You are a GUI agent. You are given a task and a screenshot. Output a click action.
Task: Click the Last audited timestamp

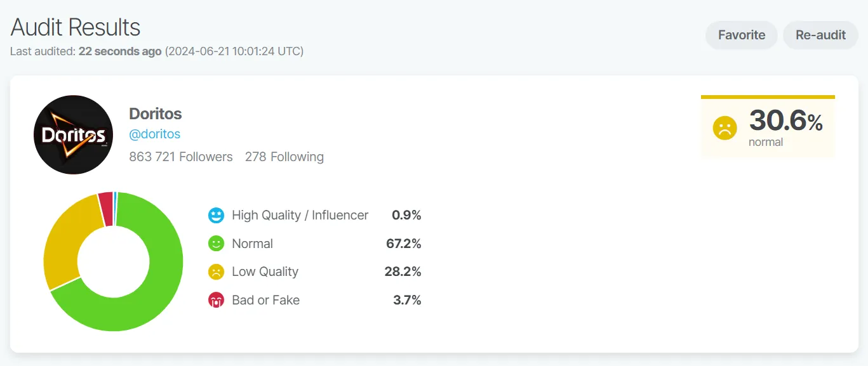pyautogui.click(x=156, y=51)
